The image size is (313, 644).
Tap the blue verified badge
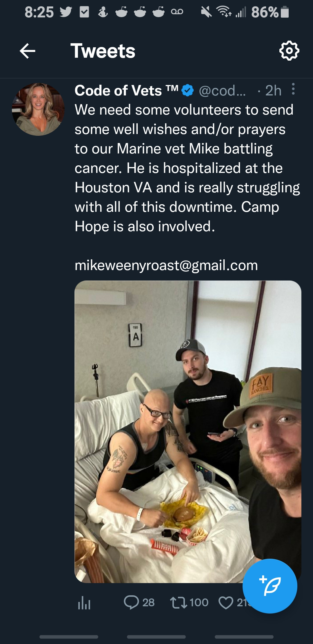(188, 91)
